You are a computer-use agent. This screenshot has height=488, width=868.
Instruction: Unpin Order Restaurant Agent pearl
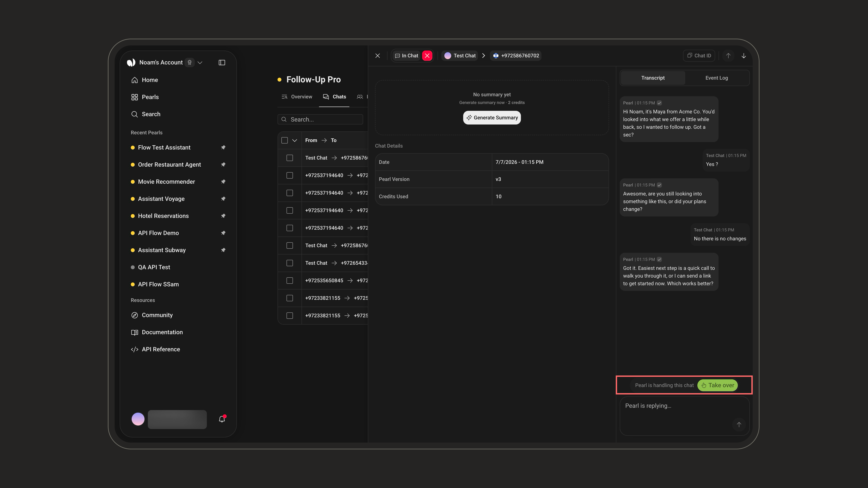[x=223, y=165]
